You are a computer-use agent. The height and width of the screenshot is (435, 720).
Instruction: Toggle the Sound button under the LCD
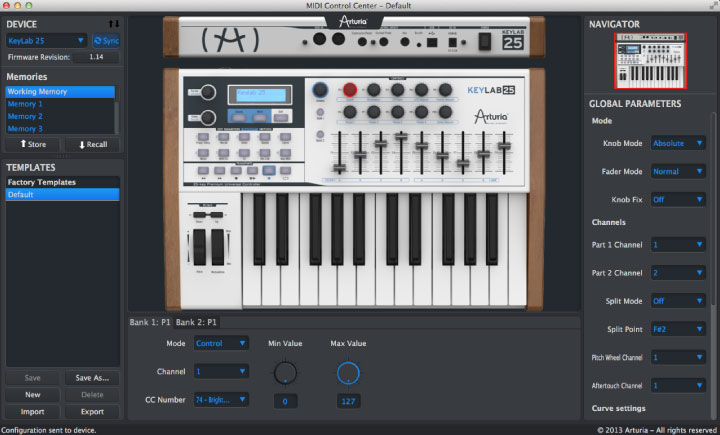(239, 117)
